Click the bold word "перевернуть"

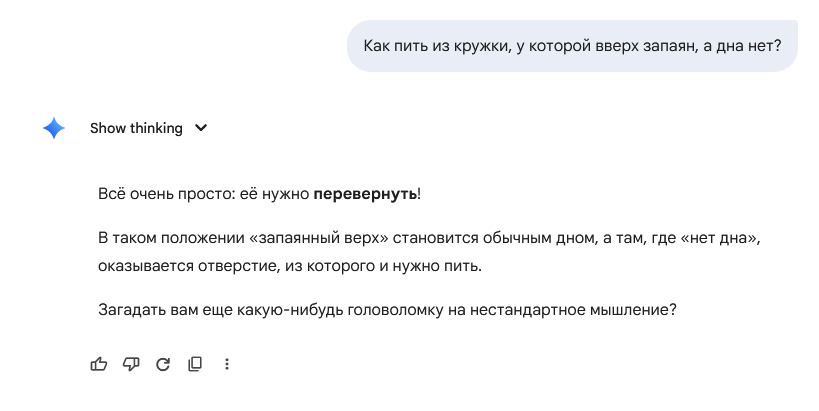(365, 193)
